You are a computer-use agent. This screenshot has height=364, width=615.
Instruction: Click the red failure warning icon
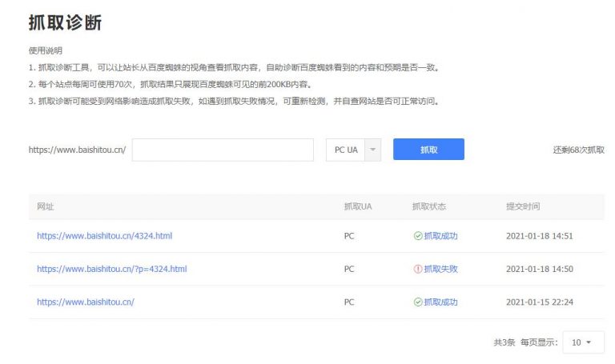pos(417,270)
